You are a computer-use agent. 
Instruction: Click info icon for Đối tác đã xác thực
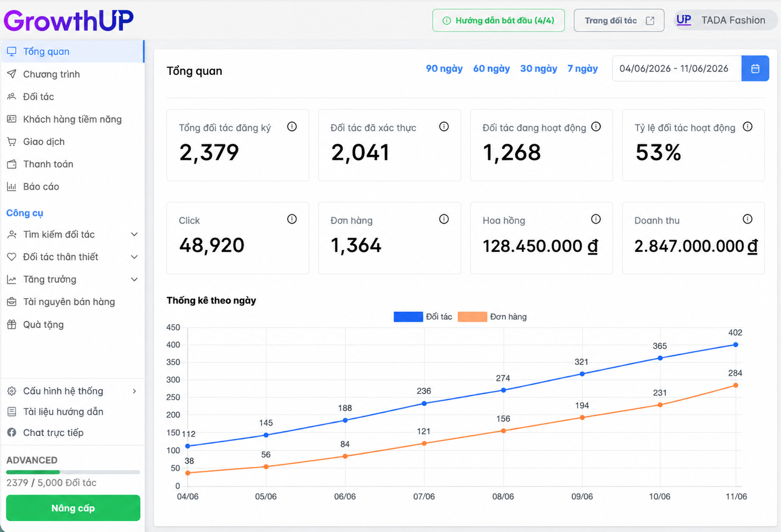[x=444, y=126]
